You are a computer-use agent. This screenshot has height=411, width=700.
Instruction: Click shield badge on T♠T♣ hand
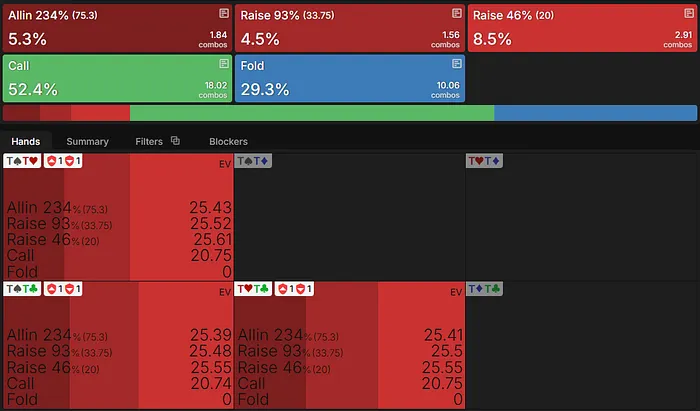pos(63,289)
